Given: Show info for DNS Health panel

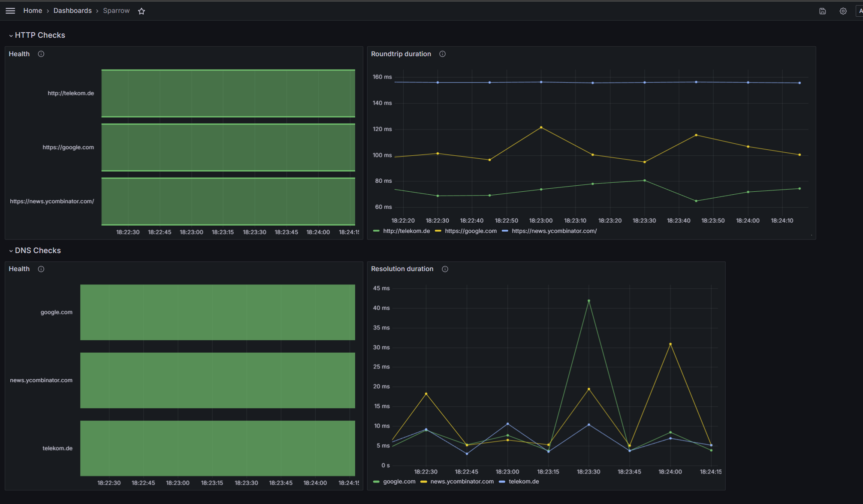Looking at the screenshot, I should 41,269.
